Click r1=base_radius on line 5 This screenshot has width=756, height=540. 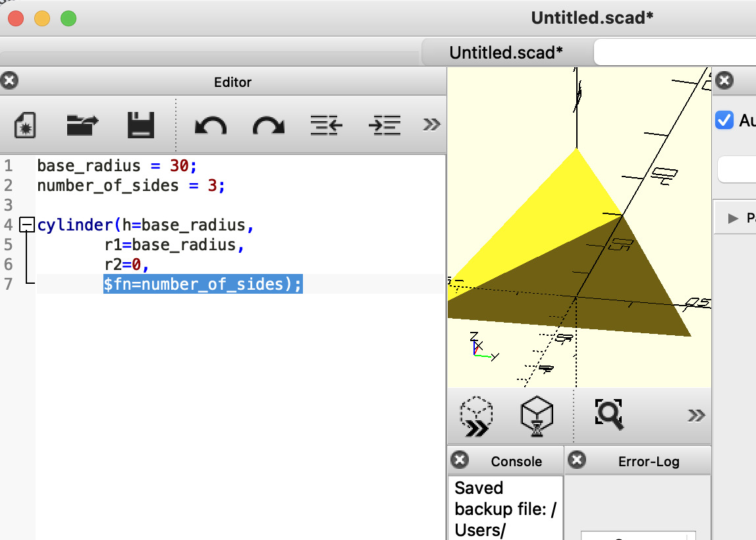click(170, 245)
